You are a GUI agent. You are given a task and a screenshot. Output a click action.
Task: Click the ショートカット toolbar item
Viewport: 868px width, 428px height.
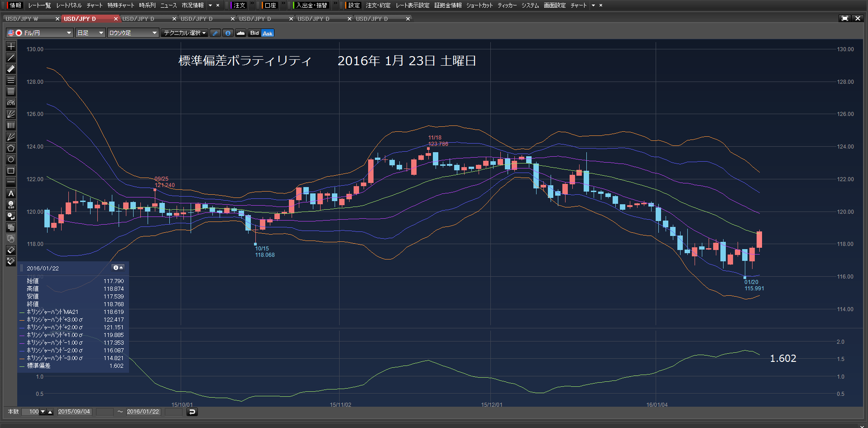480,5
